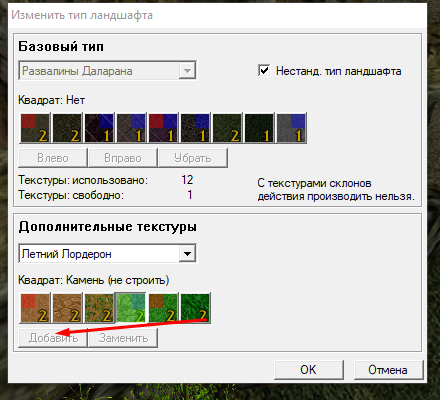Select plain gray base tile with blue corner
This screenshot has height=400, width=440.
(x=291, y=128)
